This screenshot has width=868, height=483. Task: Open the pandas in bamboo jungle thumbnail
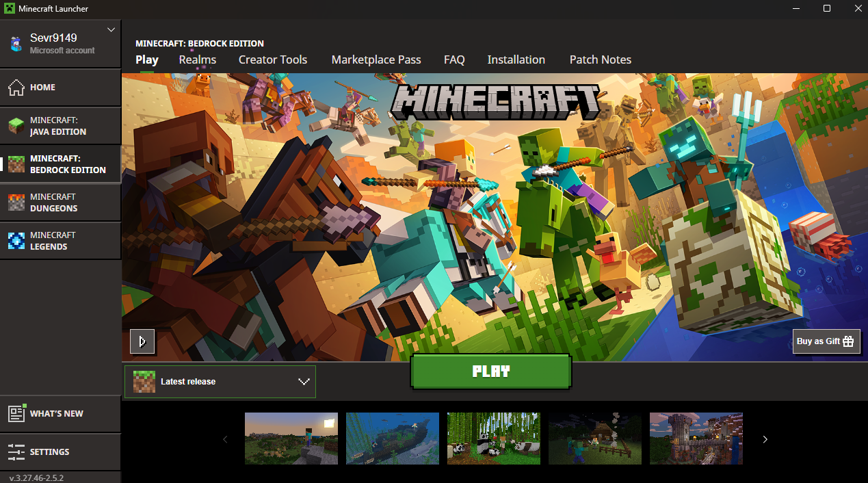tap(494, 439)
